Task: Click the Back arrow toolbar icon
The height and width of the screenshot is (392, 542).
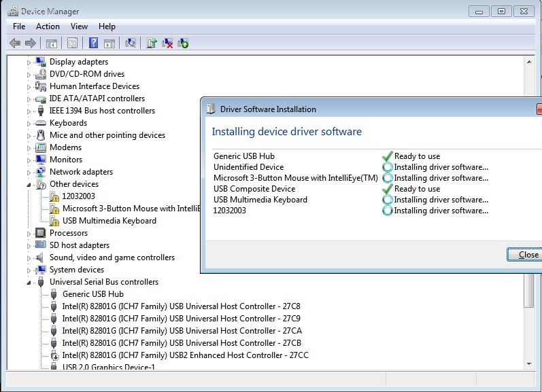Action: pos(15,43)
